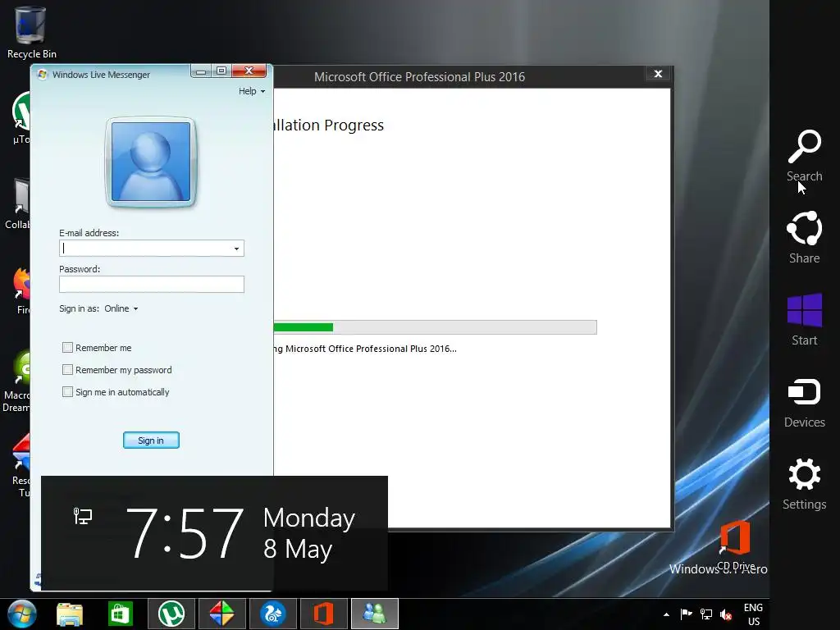The width and height of the screenshot is (840, 630).
Task: Click the Sign in button
Action: (x=151, y=441)
